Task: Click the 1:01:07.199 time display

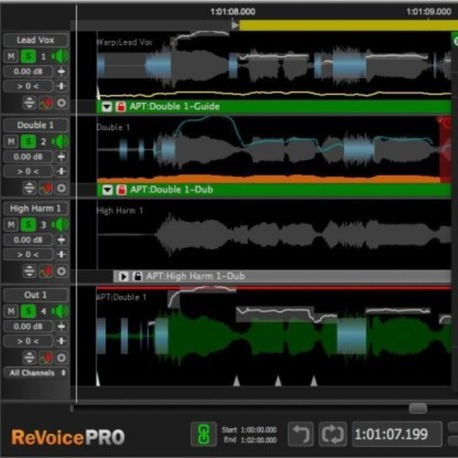Action: point(397,434)
